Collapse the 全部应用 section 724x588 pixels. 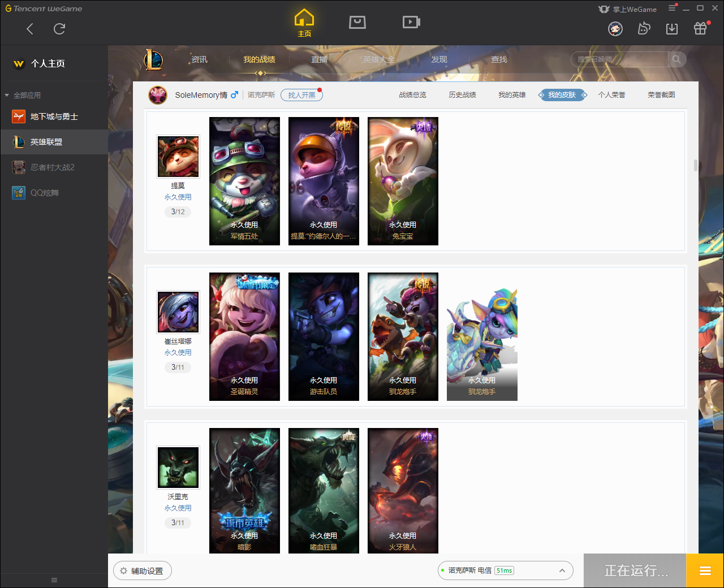click(x=23, y=95)
